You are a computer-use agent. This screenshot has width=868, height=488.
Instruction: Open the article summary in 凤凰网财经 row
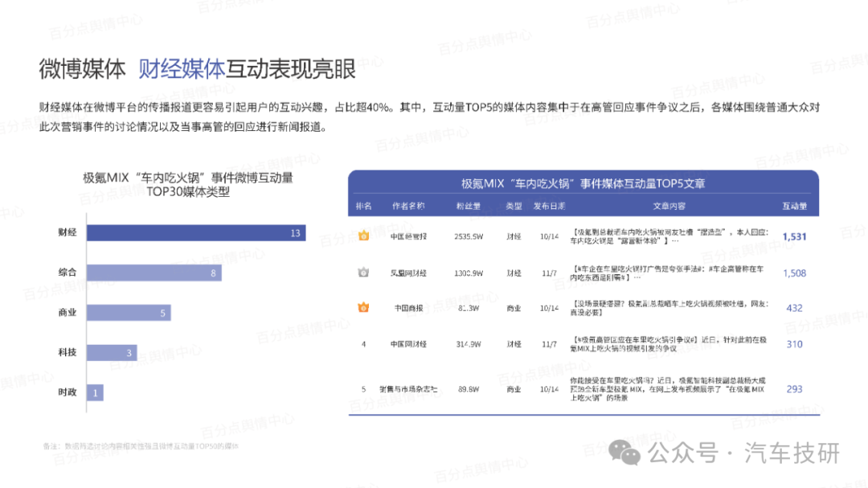click(667, 273)
